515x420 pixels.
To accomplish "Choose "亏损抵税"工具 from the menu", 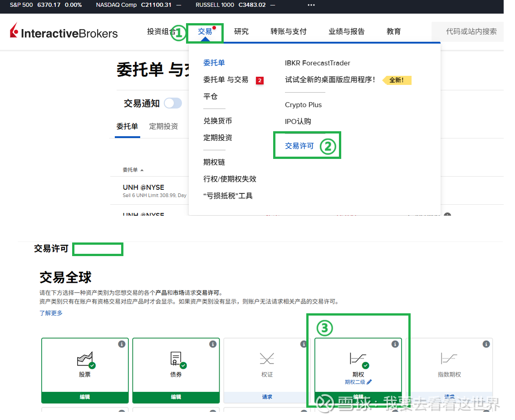I will click(x=228, y=196).
